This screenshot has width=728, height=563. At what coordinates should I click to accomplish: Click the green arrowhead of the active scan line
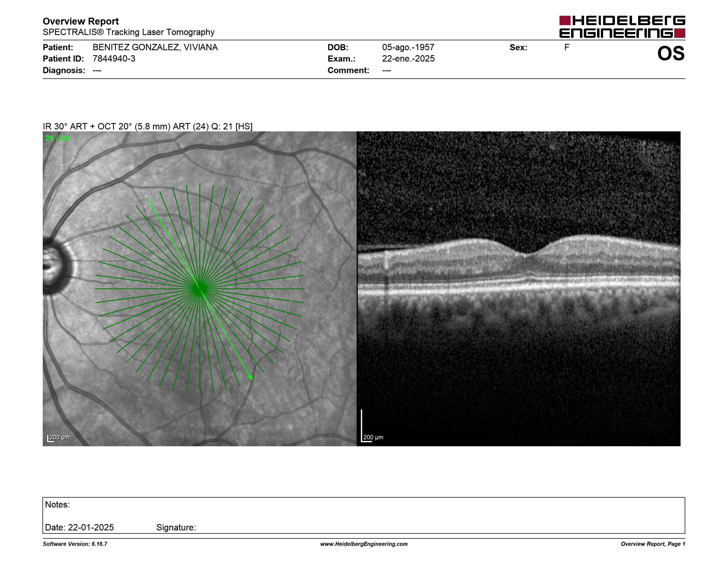tap(251, 377)
